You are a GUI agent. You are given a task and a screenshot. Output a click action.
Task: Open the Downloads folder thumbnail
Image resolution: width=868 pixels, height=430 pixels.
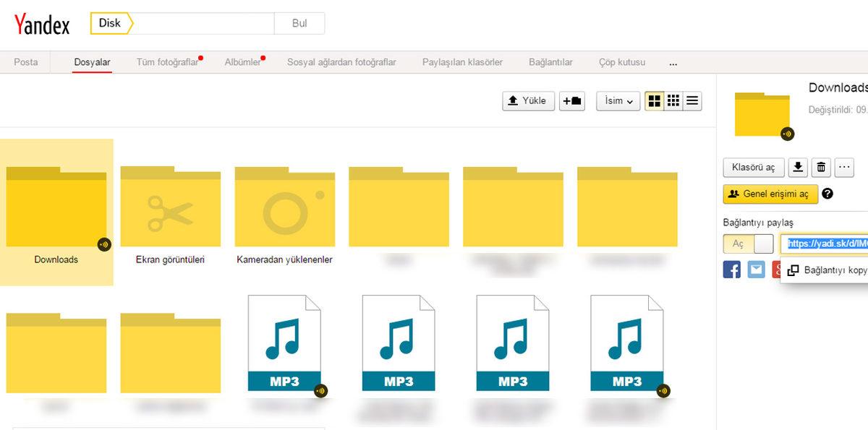[56, 206]
